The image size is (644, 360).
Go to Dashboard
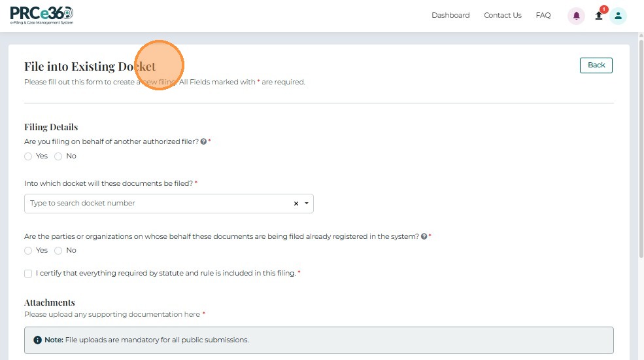coord(450,15)
